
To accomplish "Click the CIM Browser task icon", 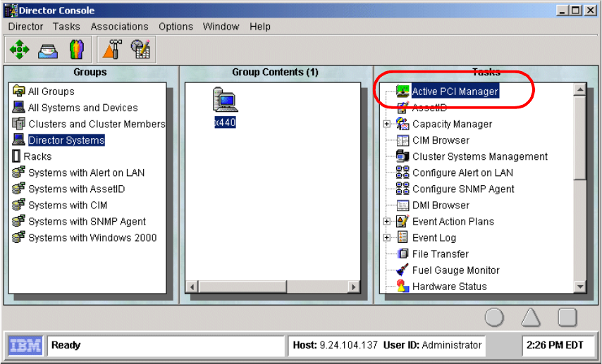I will (x=403, y=140).
